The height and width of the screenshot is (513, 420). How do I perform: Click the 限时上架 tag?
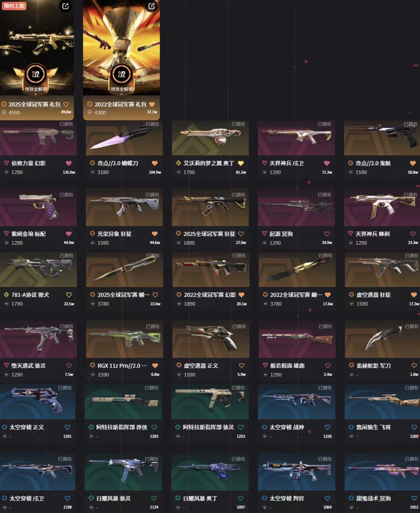(x=14, y=6)
